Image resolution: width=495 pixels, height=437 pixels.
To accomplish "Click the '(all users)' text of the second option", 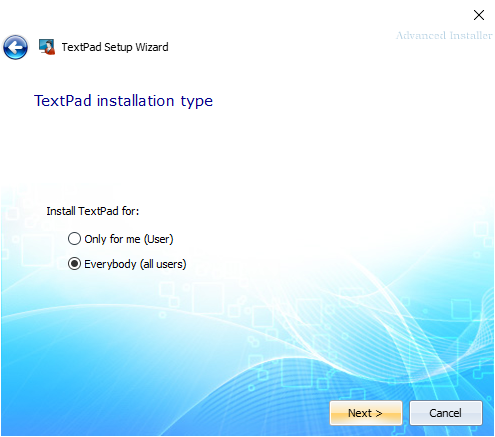I will pyautogui.click(x=163, y=264).
